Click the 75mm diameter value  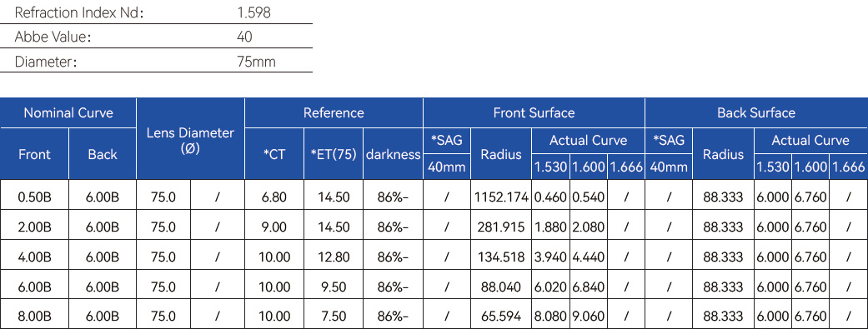[256, 61]
